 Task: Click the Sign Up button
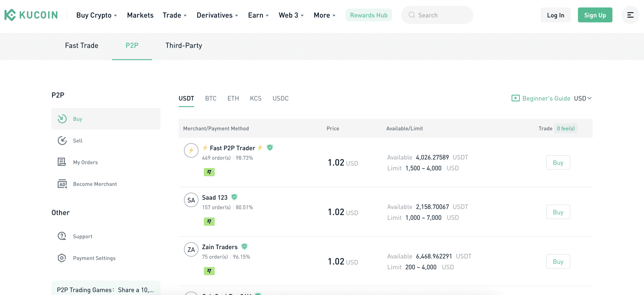click(595, 15)
